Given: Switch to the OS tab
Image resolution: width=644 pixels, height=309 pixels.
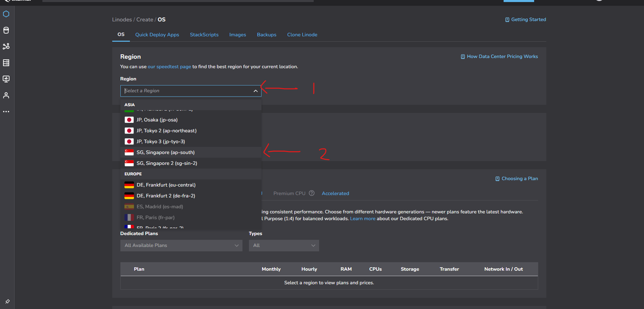Looking at the screenshot, I should (x=121, y=35).
